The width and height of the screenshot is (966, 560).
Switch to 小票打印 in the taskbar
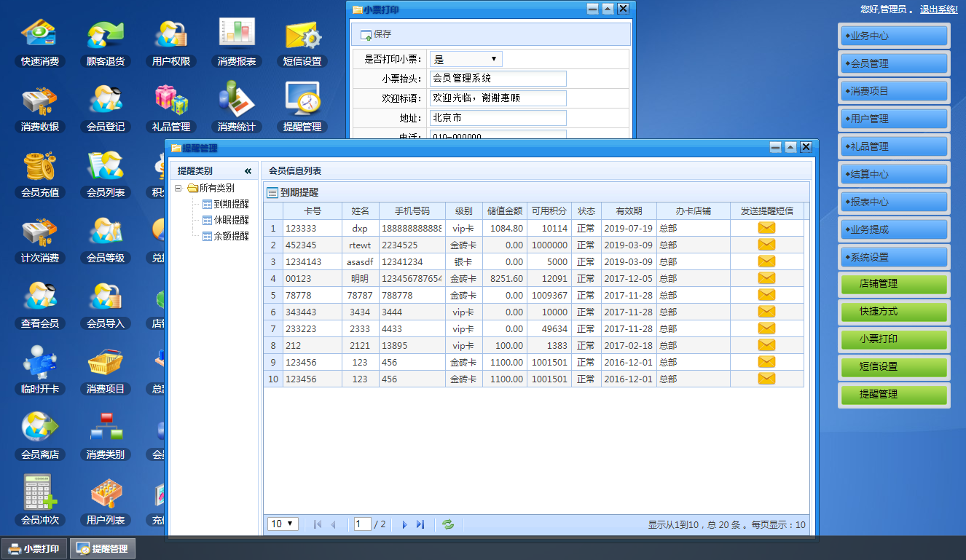(x=34, y=548)
